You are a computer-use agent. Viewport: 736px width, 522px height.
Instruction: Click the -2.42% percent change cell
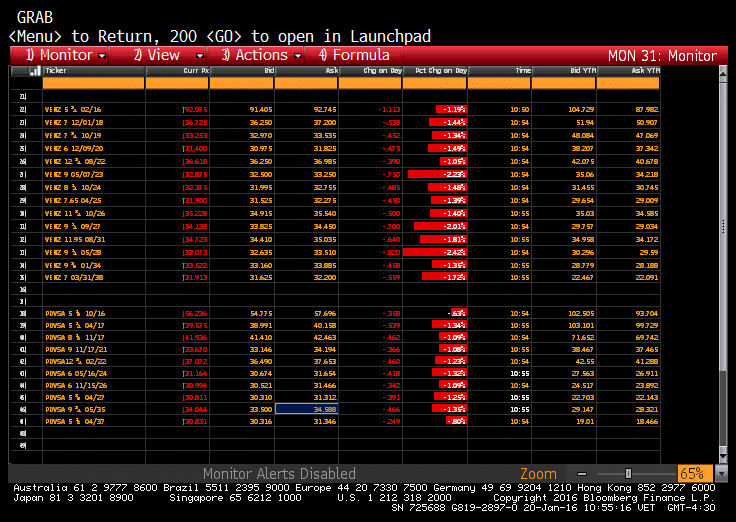[435, 253]
